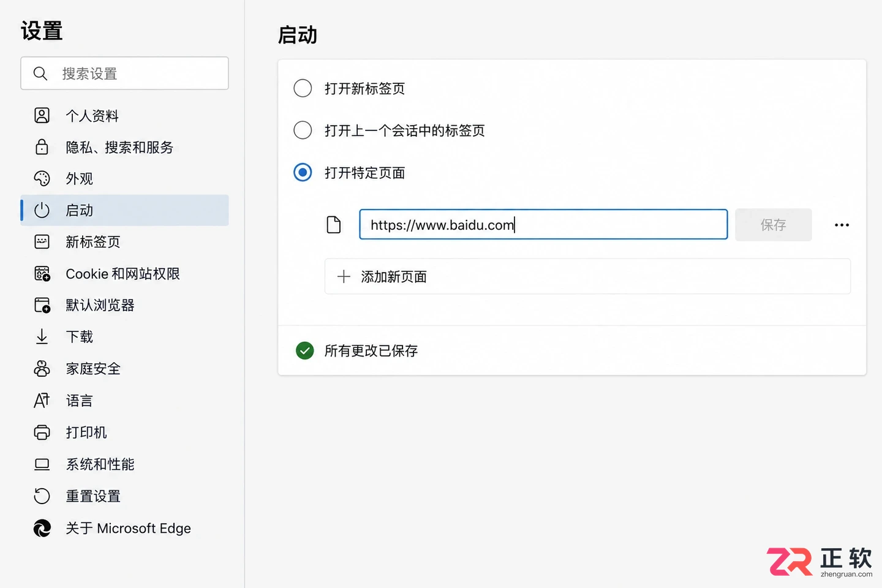The image size is (882, 588).
Task: Click the 默认浏览器 icon
Action: point(42,305)
